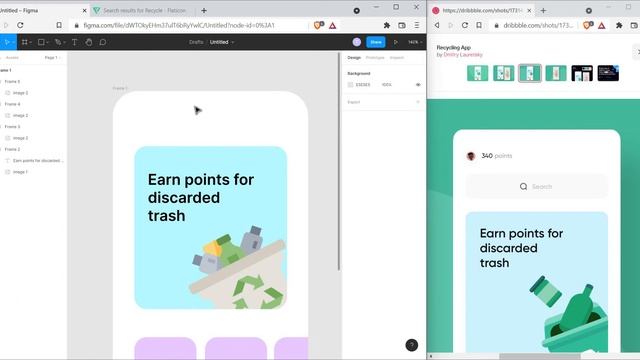The height and width of the screenshot is (360, 640).
Task: Click the Background color swatch
Action: [x=350, y=85]
